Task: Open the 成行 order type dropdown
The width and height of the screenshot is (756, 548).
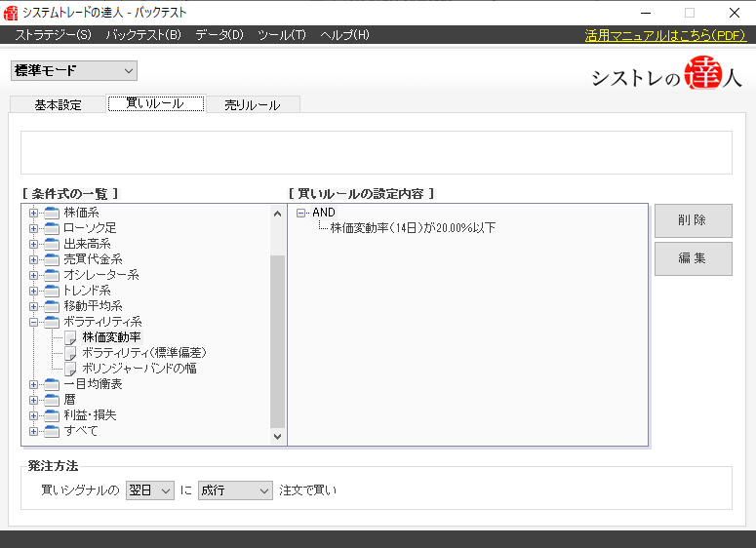Action: pyautogui.click(x=235, y=490)
